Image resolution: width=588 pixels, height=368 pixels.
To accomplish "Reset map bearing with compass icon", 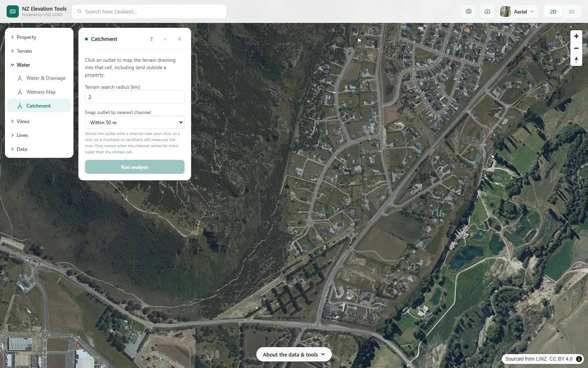I will pos(576,60).
